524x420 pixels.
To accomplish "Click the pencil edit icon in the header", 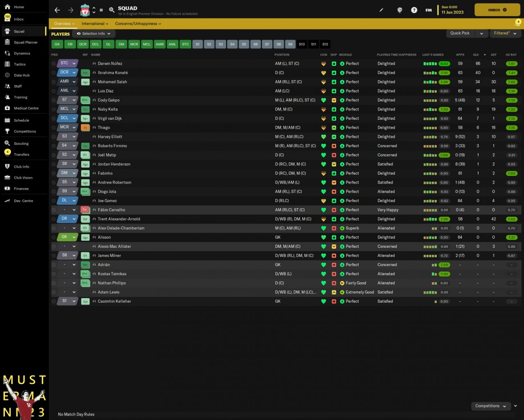I will coord(382,10).
